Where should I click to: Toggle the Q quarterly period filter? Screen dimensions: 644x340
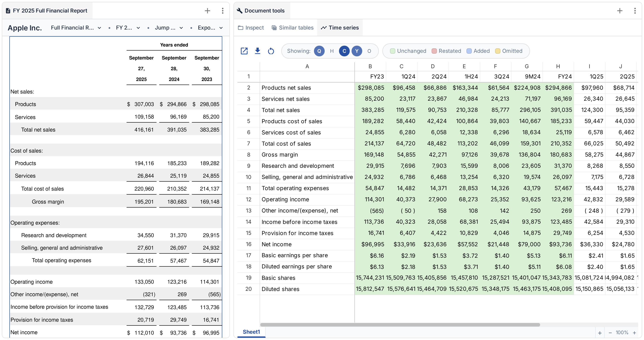(319, 51)
